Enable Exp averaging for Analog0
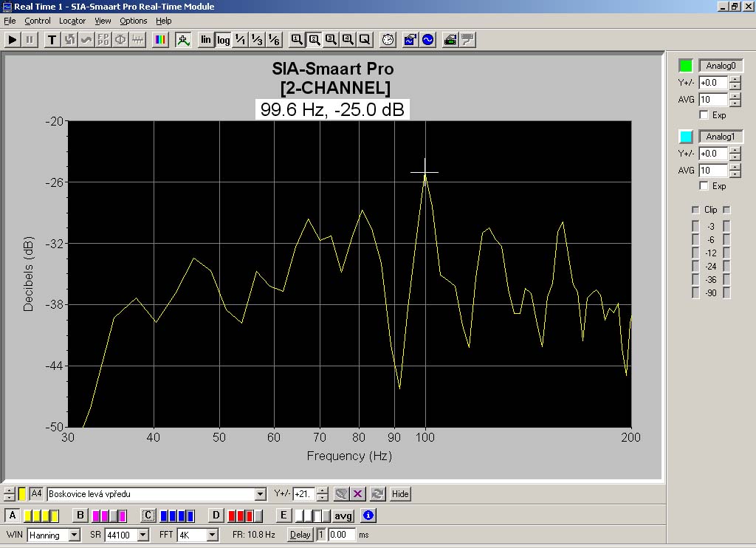Screen dimensions: 756x548 point(704,114)
